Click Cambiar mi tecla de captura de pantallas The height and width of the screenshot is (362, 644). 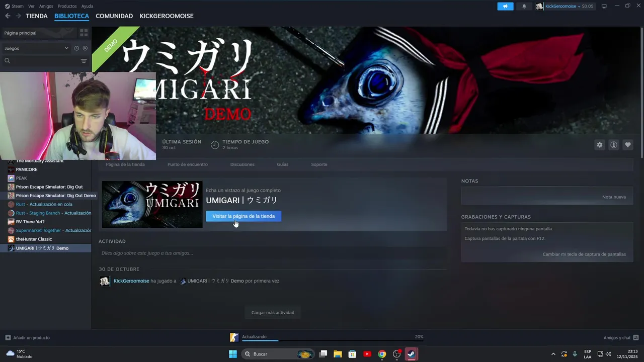tap(584, 254)
